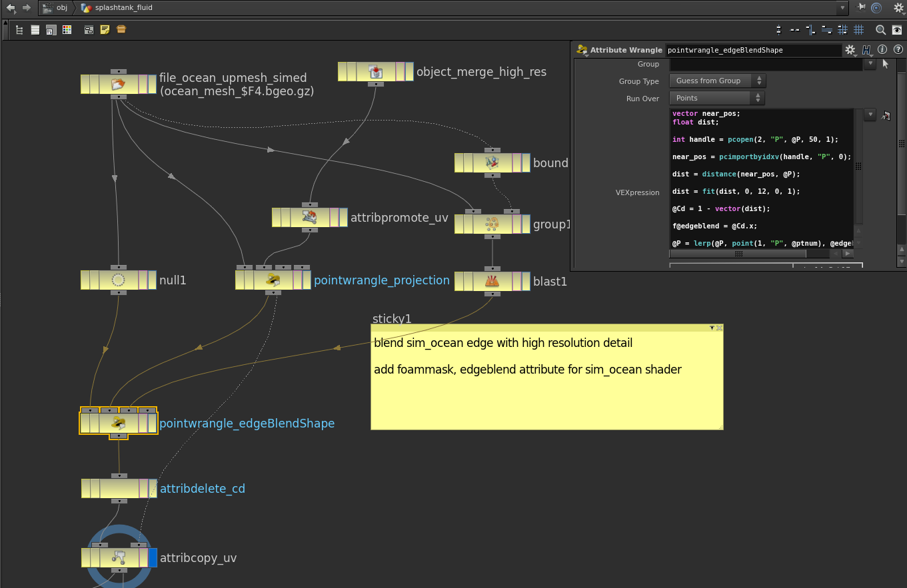907x588 pixels.
Task: Select group in viewport arrow icon
Action: (885, 65)
